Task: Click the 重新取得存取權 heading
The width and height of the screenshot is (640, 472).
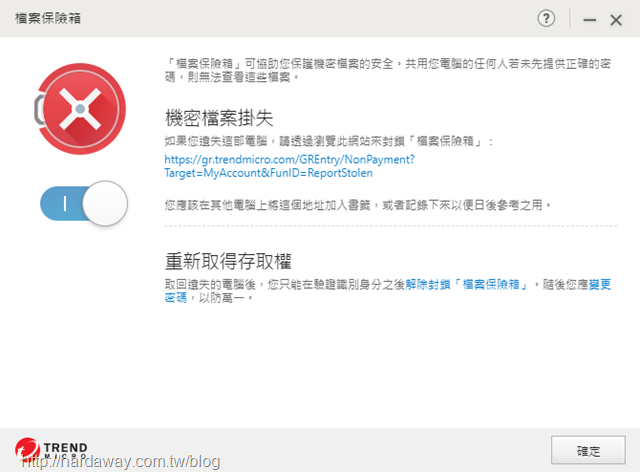Action: (x=228, y=261)
